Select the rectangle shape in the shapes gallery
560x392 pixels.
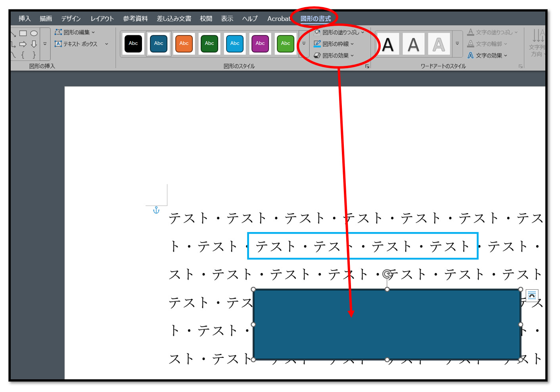point(23,33)
